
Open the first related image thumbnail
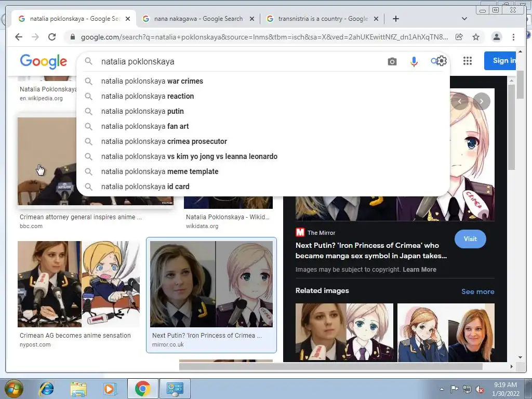click(x=344, y=332)
